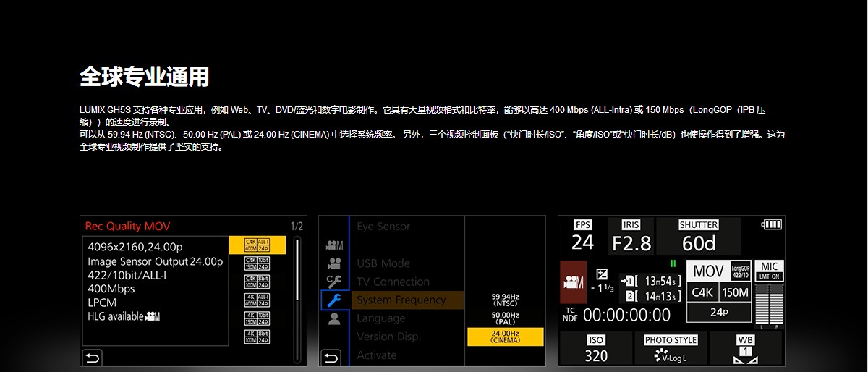Tap the red Creative Video mode icon

click(574, 282)
